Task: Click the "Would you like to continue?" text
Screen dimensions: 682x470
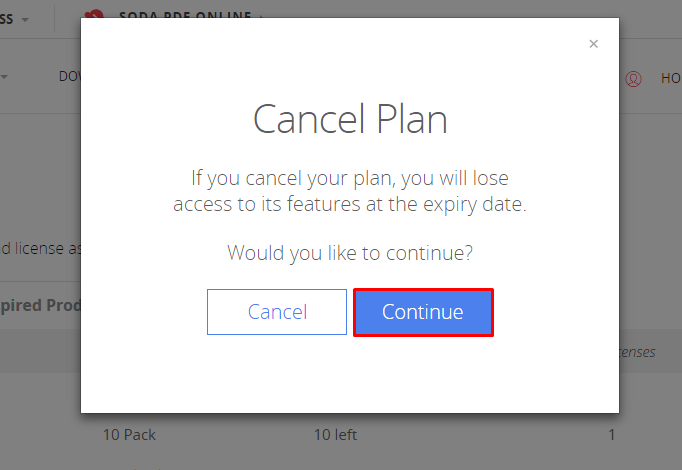Action: pyautogui.click(x=350, y=253)
